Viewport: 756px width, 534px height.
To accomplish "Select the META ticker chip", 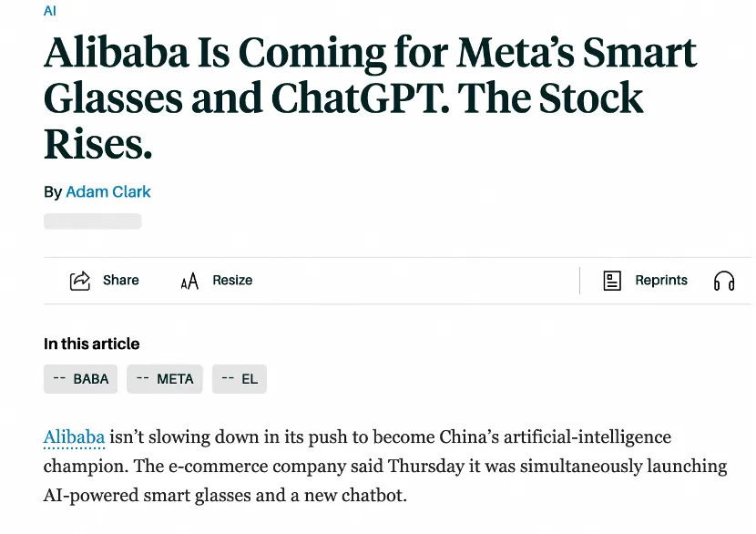I will click(x=165, y=379).
